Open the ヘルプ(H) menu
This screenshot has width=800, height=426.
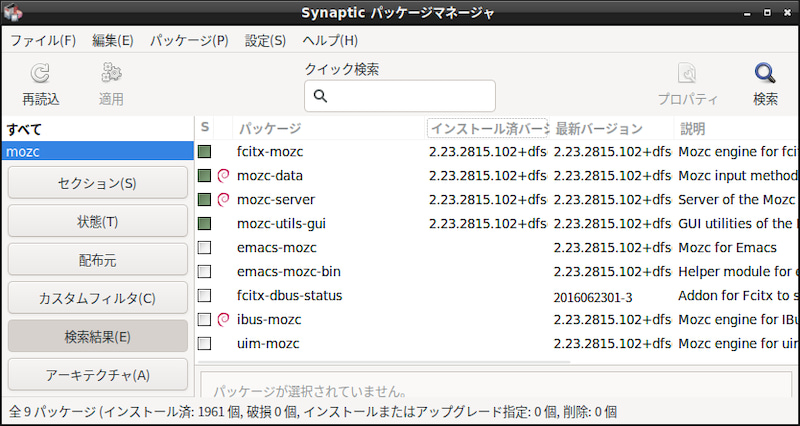coord(330,41)
